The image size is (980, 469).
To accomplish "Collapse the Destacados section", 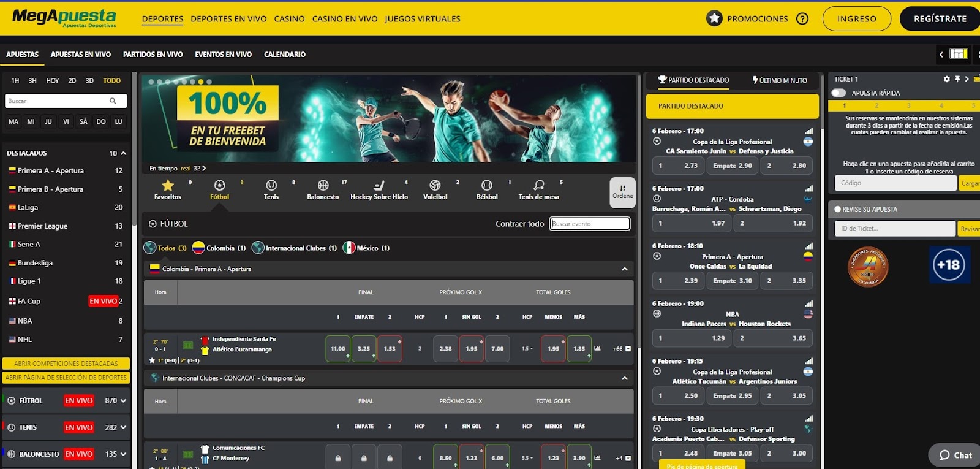I will pos(123,153).
